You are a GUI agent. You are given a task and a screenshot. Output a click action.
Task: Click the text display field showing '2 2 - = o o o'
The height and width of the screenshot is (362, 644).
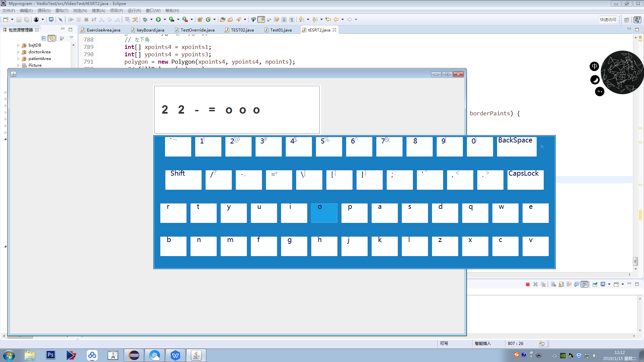(x=237, y=110)
